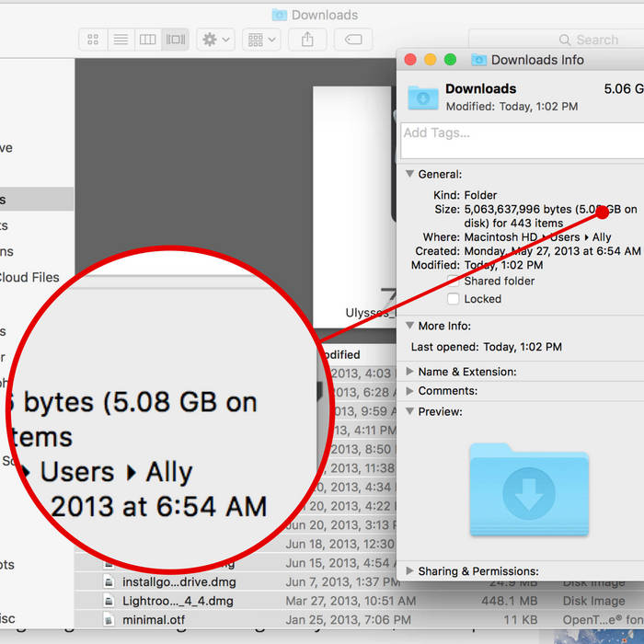Click the Jun 18, 2013 date cell

[340, 544]
